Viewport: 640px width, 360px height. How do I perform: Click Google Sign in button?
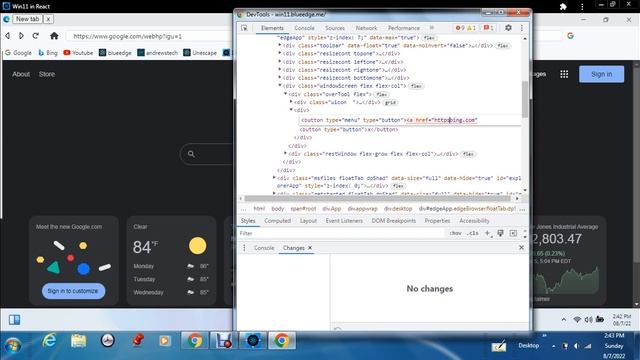[x=601, y=74]
